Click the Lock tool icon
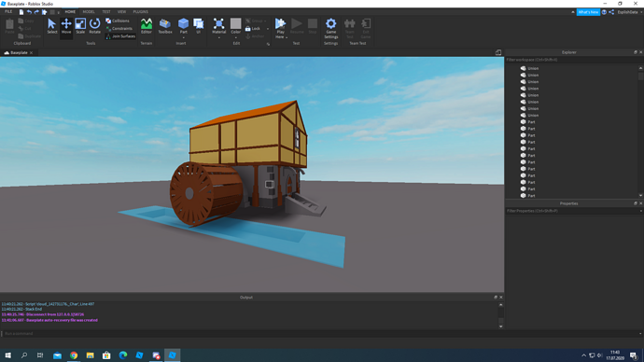 [247, 29]
